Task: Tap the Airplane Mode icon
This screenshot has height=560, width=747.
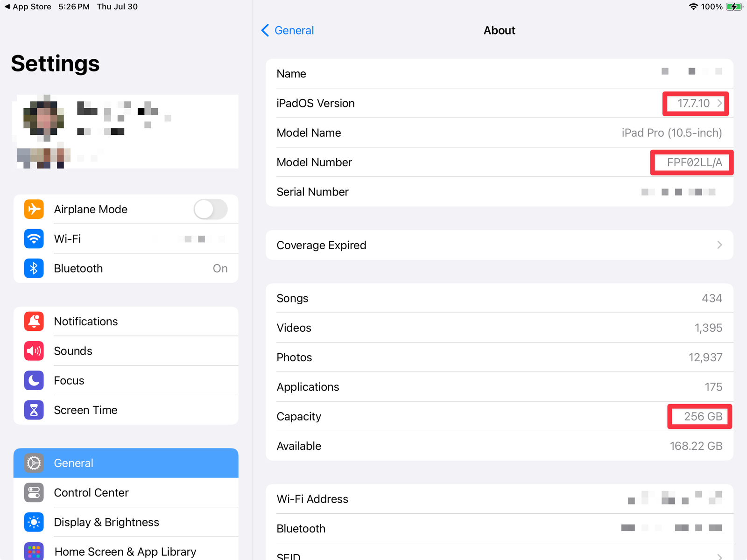Action: [x=34, y=209]
